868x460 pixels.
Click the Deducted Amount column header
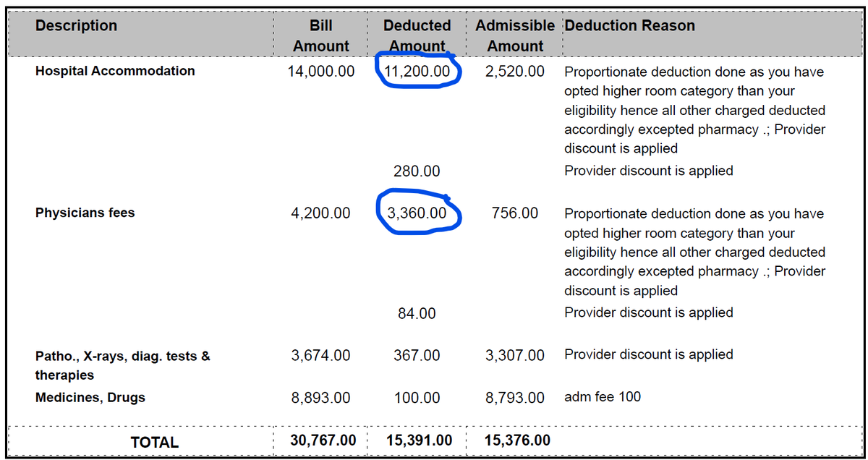[x=417, y=35]
